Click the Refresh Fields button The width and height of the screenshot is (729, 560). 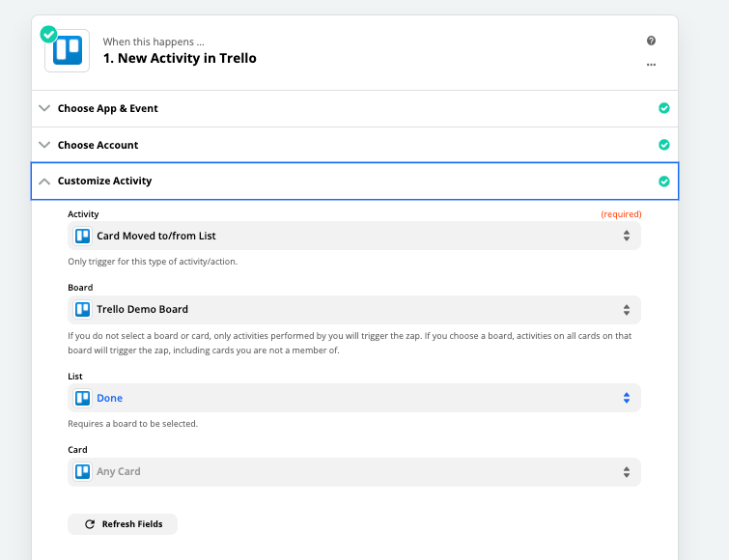pos(123,524)
